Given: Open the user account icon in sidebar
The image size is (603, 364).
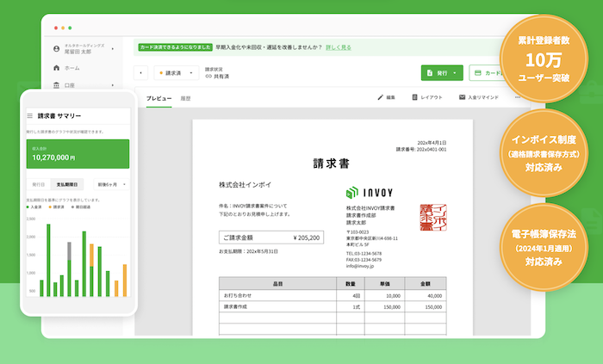Looking at the screenshot, I should click(57, 49).
